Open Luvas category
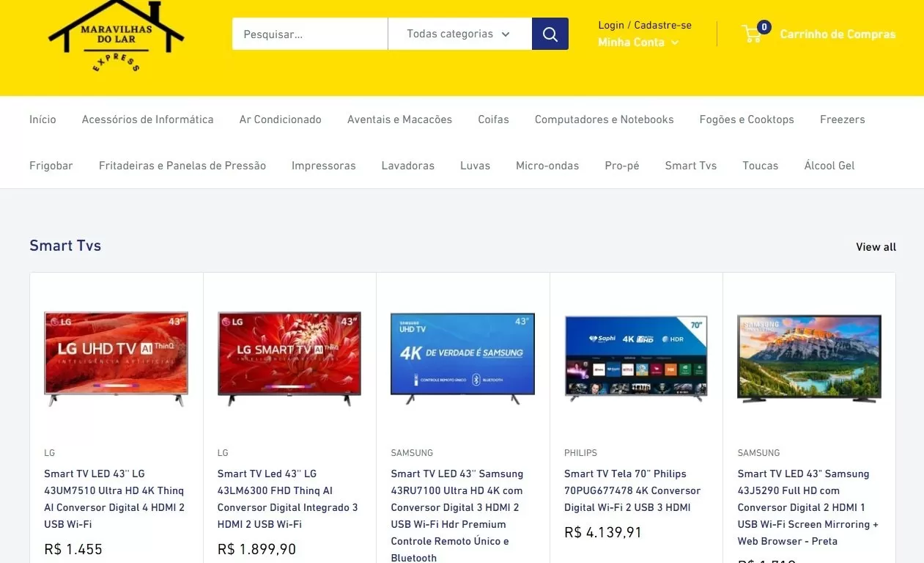 pyautogui.click(x=475, y=166)
